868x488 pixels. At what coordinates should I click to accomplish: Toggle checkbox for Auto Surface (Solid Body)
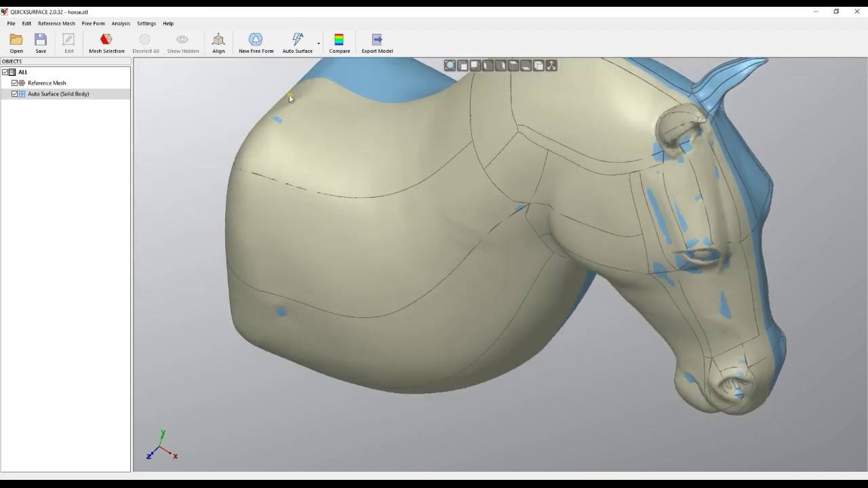click(14, 94)
